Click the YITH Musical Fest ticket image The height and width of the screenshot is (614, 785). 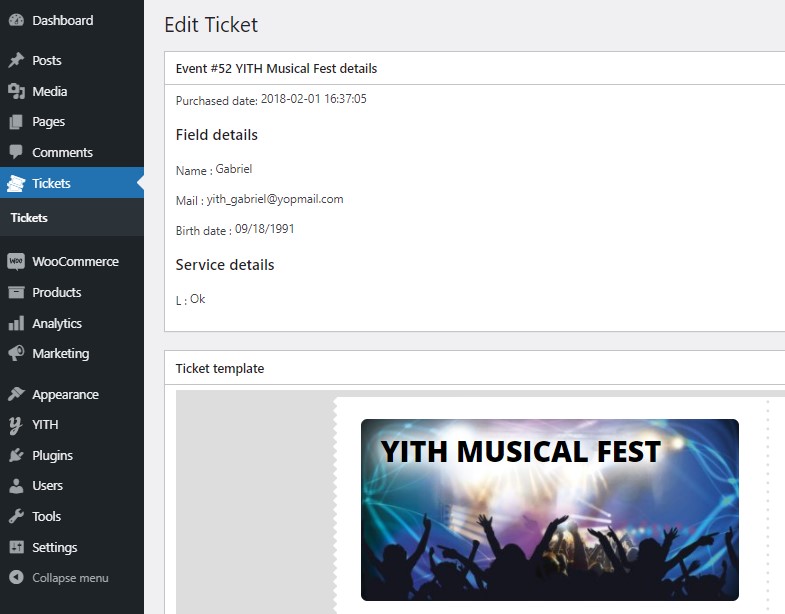click(549, 510)
